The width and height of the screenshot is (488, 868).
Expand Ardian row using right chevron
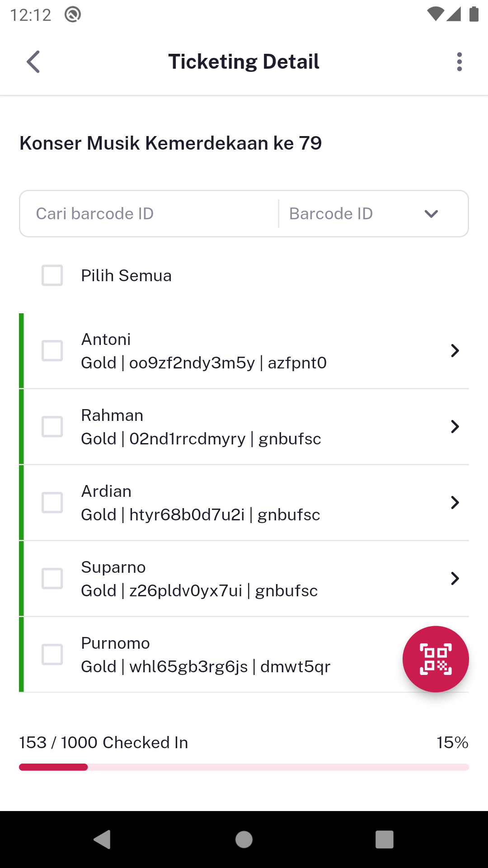pos(455,502)
